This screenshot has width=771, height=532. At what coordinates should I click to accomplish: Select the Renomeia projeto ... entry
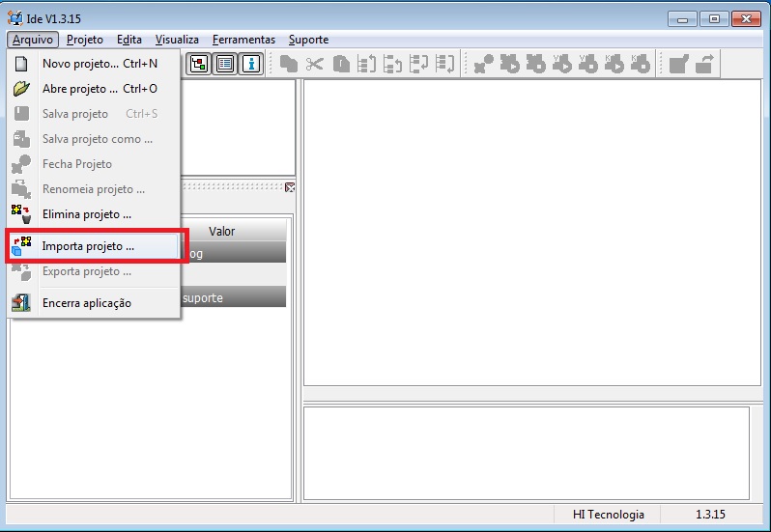[x=94, y=189]
